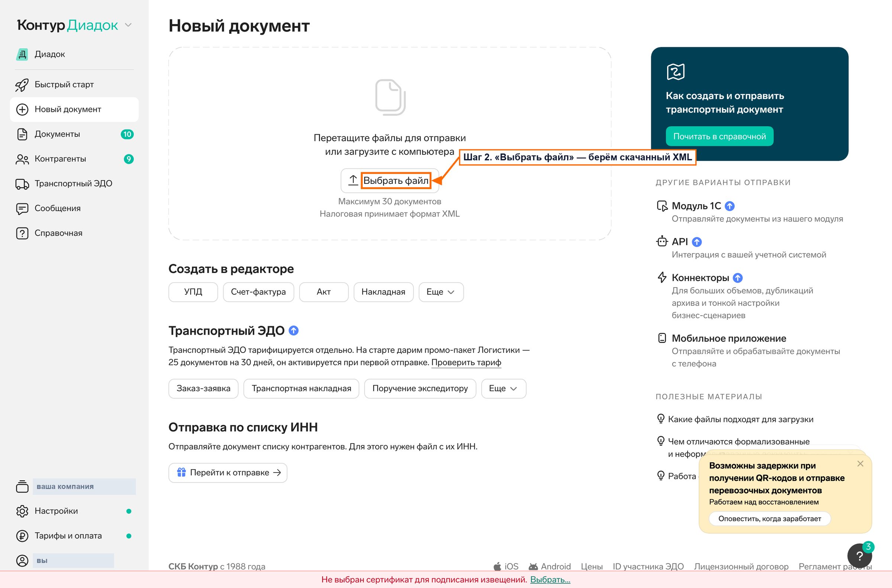
Task: Click the phone icon beside Мобильное приложение
Action: tap(662, 338)
